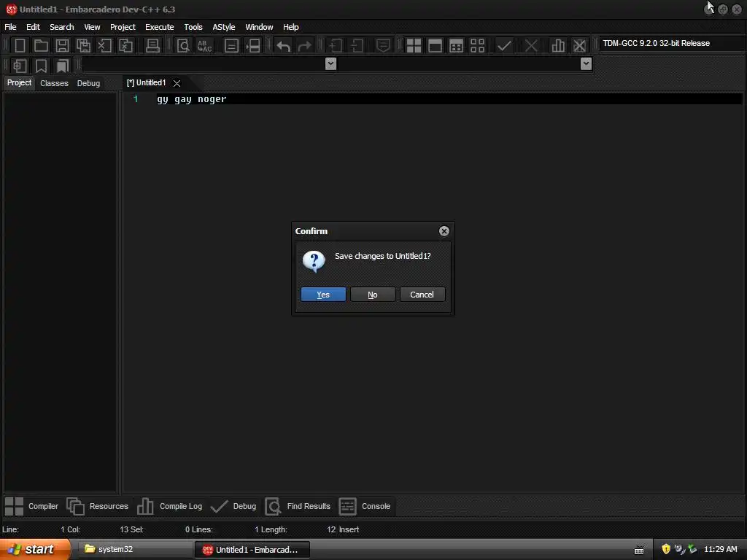Click the Toggle Bookmark icon
This screenshot has width=747, height=560.
(41, 66)
